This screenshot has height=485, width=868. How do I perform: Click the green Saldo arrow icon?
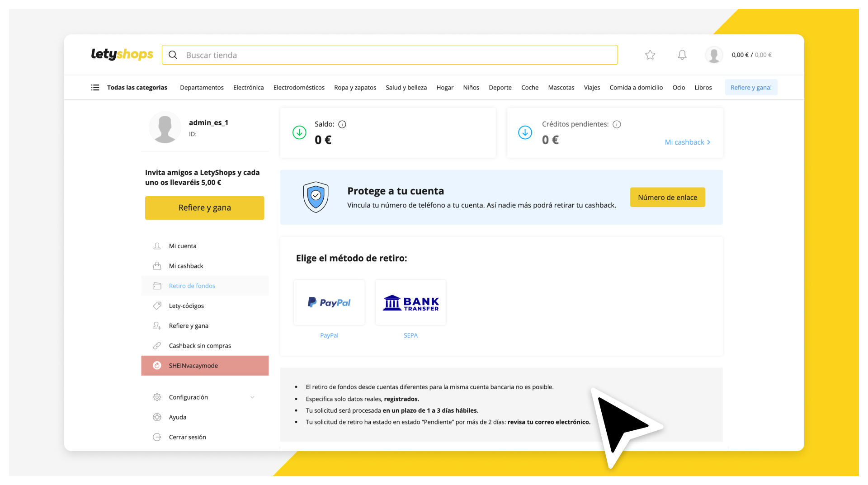click(299, 132)
